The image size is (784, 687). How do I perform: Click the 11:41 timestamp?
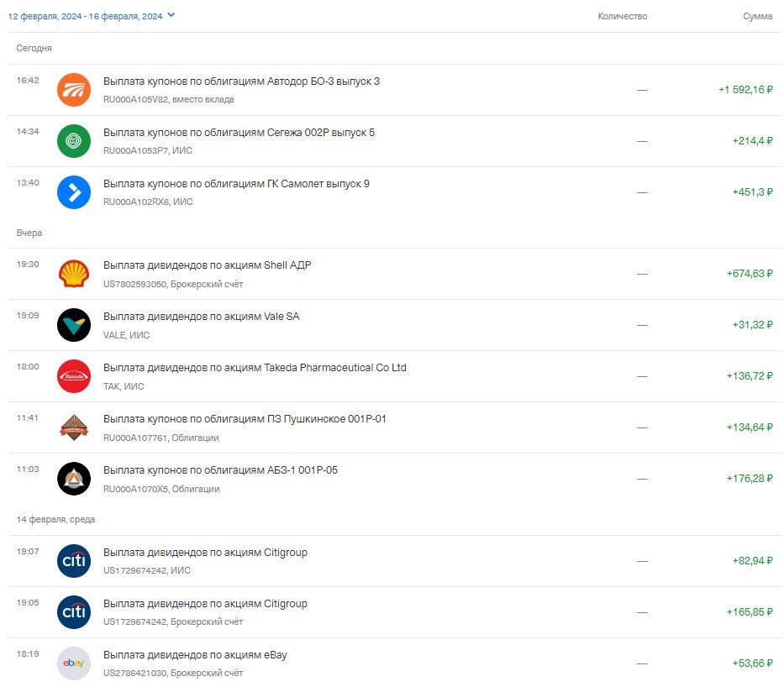point(28,417)
